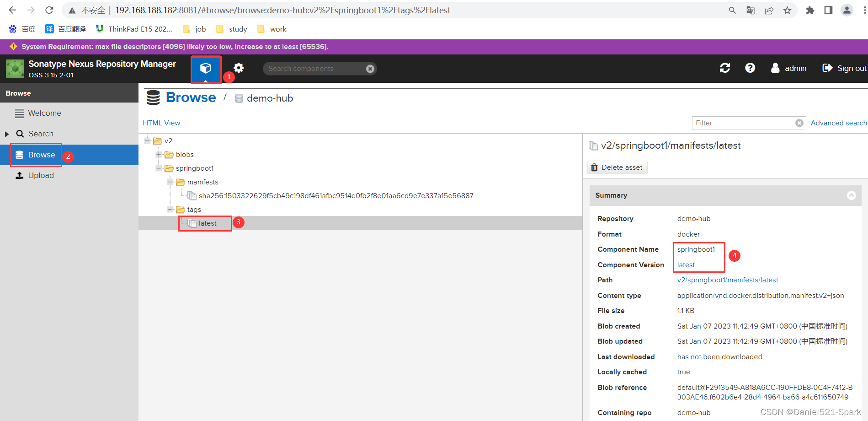
Task: Open the job bookmarks folder
Action: pyautogui.click(x=194, y=29)
